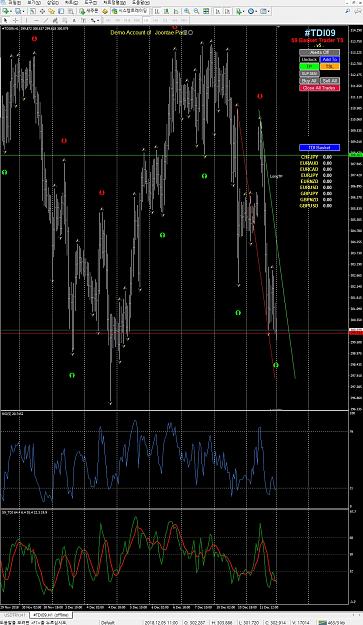Toggle the Alerts Off button
Image resolution: width=363 pixels, height=625 pixels.
[320, 52]
